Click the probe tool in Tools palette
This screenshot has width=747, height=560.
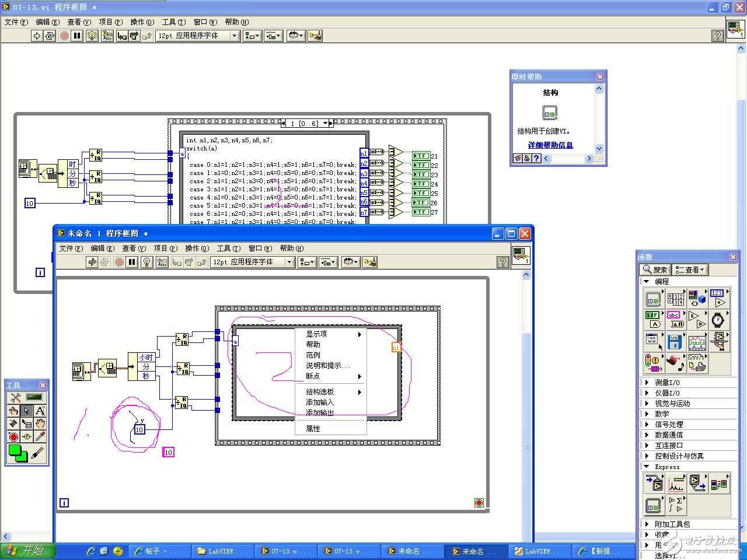[27, 437]
